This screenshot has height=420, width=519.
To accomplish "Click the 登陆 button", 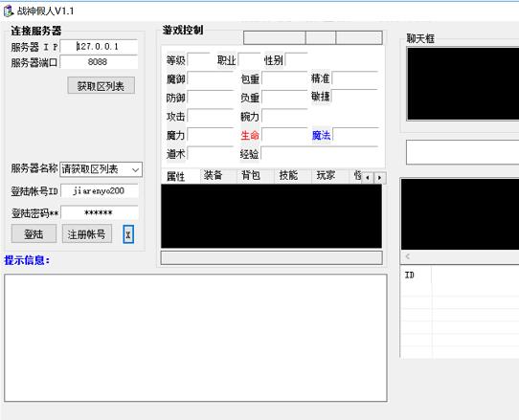I will (x=34, y=233).
